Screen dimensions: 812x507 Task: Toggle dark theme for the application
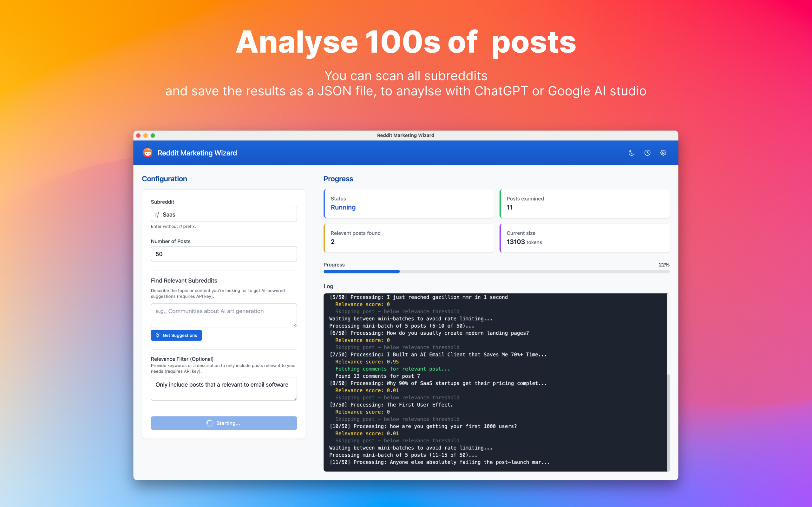(x=631, y=152)
